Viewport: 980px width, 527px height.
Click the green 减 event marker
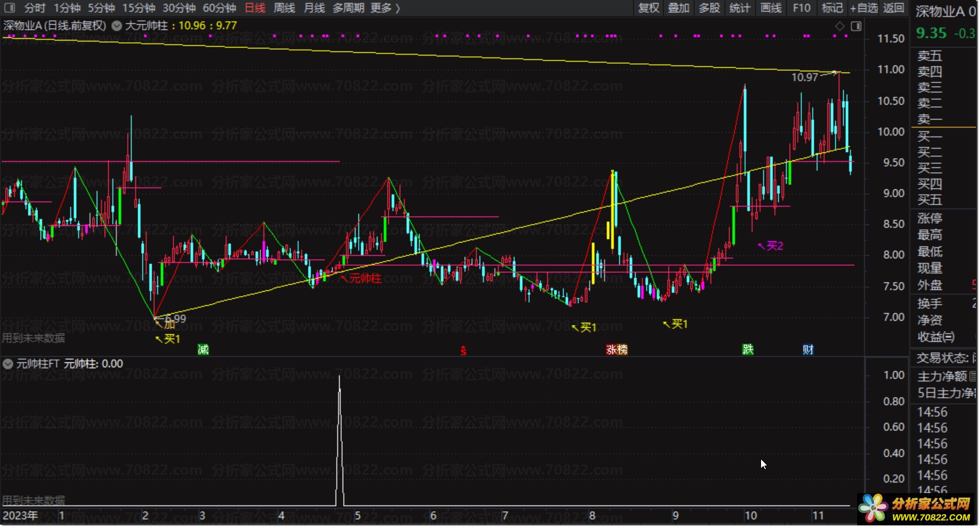click(203, 350)
